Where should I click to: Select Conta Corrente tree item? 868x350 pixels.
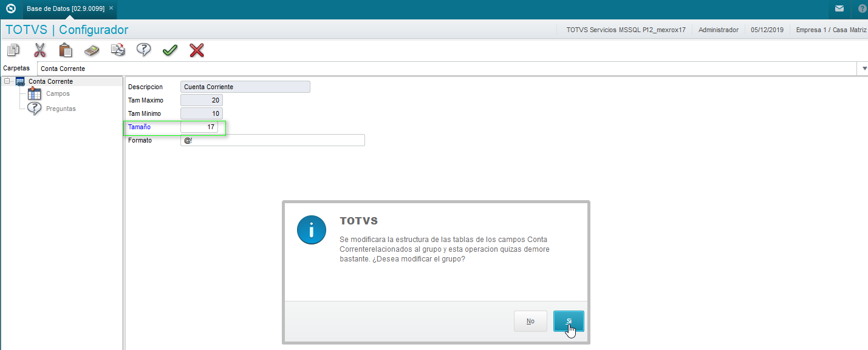[x=50, y=81]
